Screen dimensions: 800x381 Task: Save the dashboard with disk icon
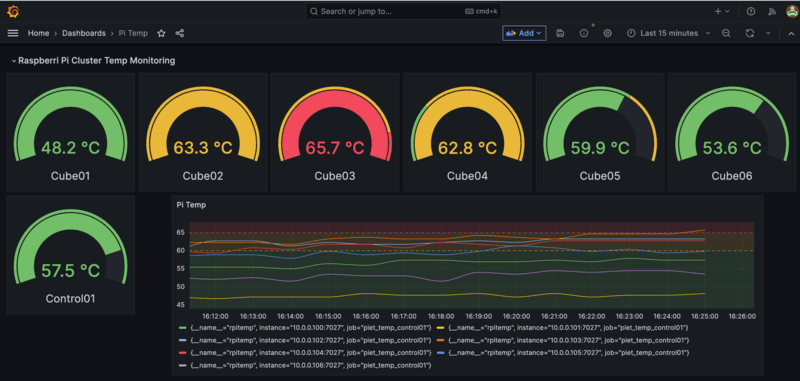coord(560,33)
